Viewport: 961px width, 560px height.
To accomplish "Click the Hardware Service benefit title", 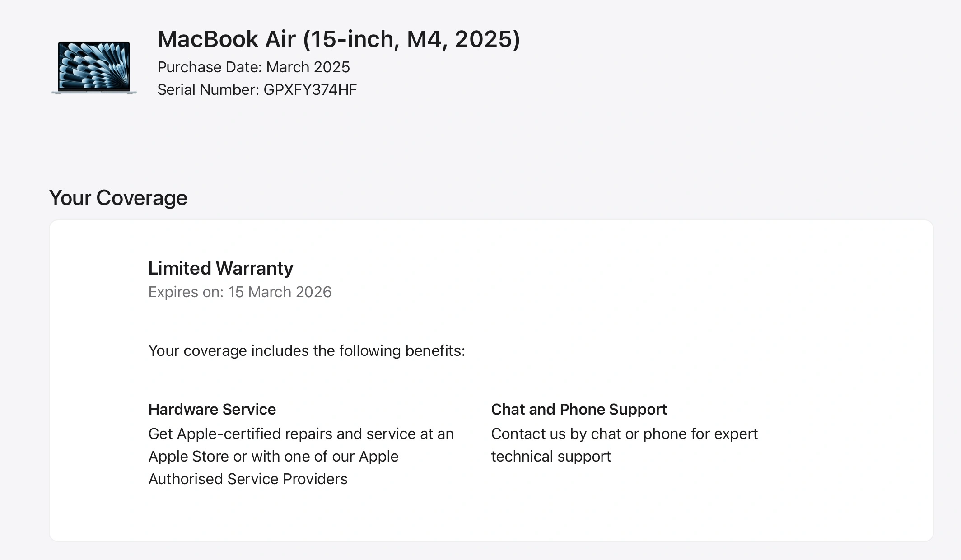I will (x=212, y=409).
